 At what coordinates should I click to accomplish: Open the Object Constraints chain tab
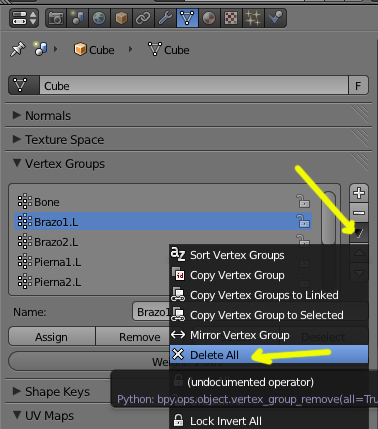point(143,18)
